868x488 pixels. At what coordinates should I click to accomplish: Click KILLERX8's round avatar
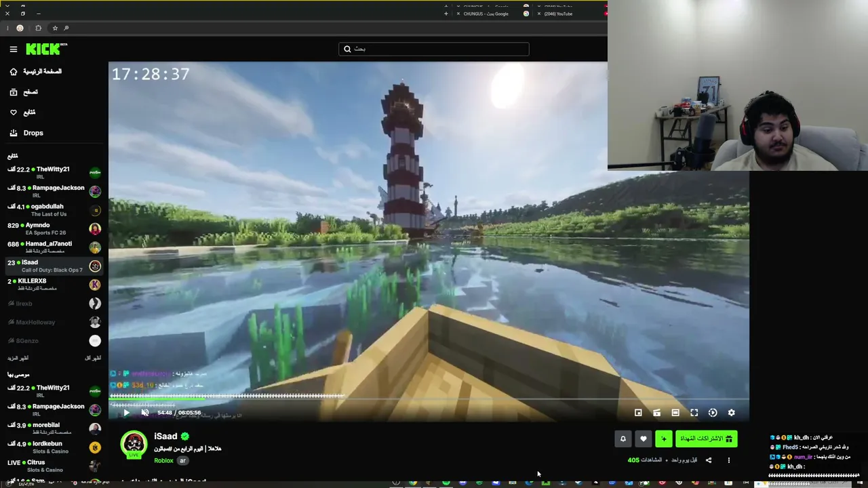(95, 285)
